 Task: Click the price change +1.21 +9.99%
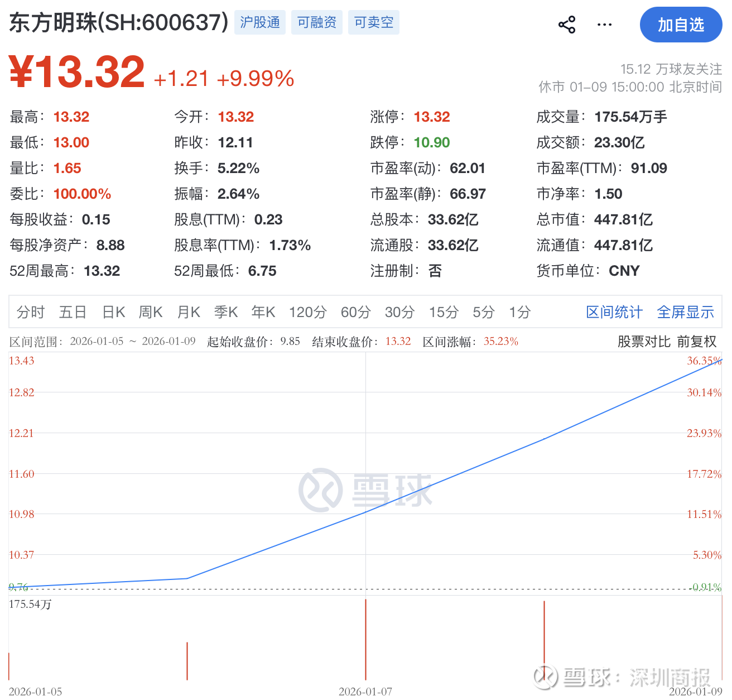(224, 79)
